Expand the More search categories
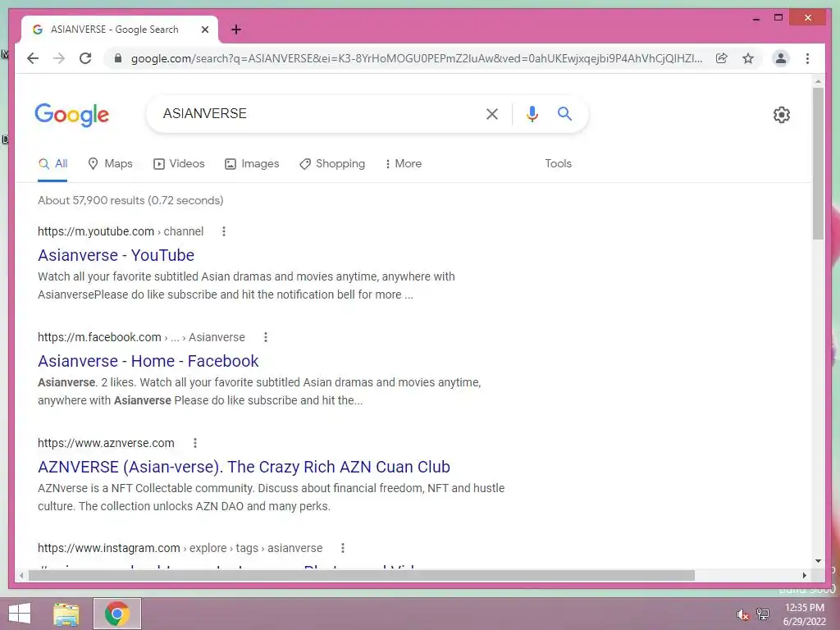 point(404,164)
